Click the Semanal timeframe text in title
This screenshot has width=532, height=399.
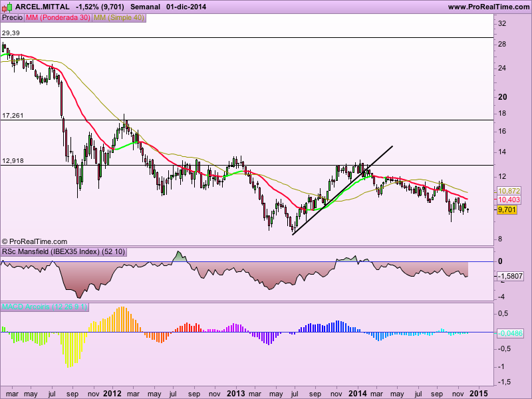click(145, 7)
